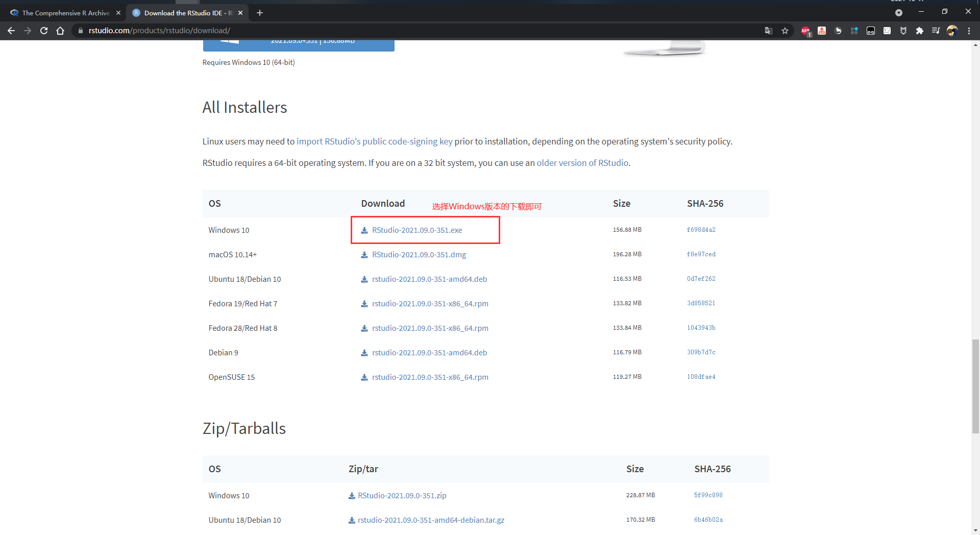Download RStudio-2021.09.0-351.zip for Windows 10
The width and height of the screenshot is (980, 535).
pyautogui.click(x=402, y=496)
